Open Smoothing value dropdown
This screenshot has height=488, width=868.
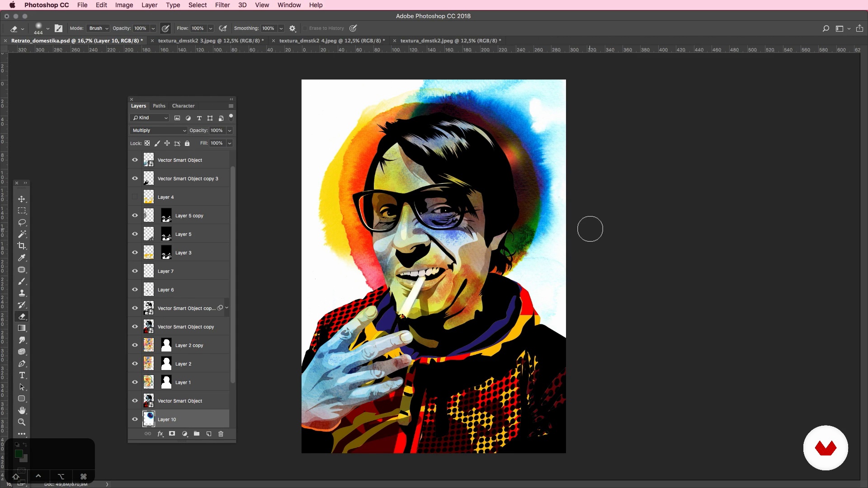coord(281,28)
